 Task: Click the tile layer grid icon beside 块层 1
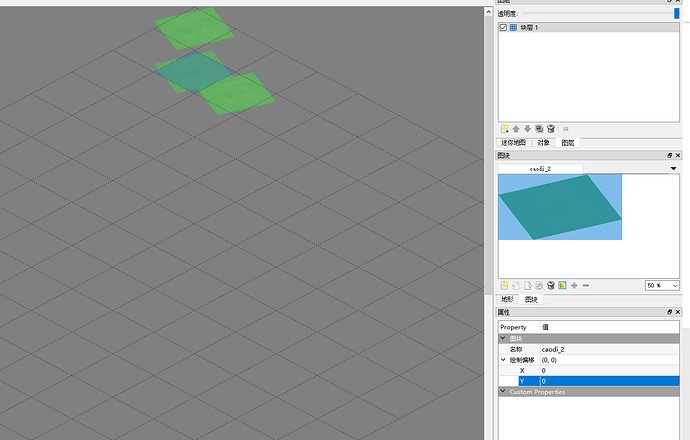coord(514,27)
